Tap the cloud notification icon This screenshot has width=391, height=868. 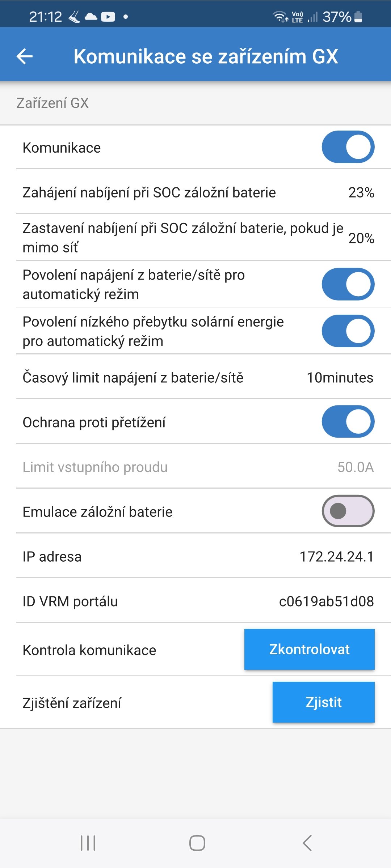point(91,17)
